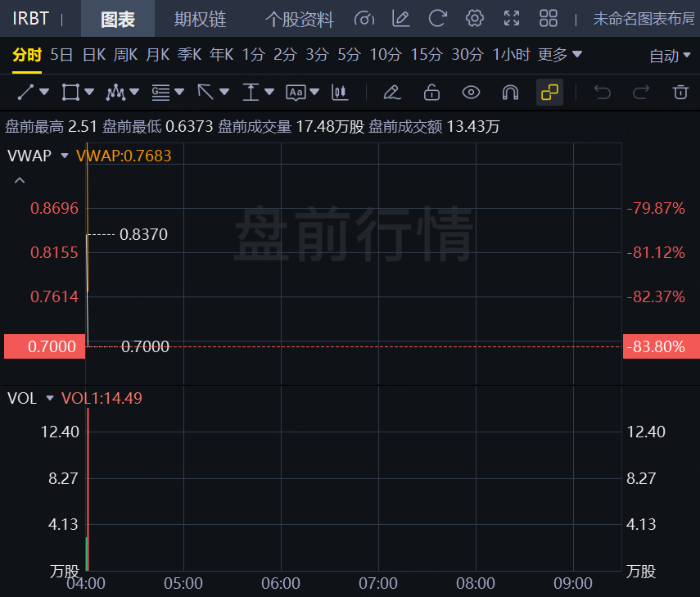Screen dimensions: 700x597
Task: Select the trend line drawing tool
Action: tap(25, 93)
